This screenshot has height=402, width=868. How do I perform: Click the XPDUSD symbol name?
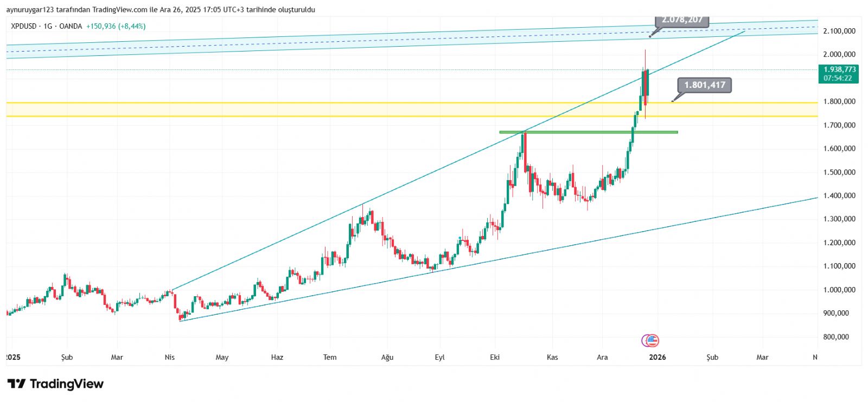pyautogui.click(x=24, y=26)
